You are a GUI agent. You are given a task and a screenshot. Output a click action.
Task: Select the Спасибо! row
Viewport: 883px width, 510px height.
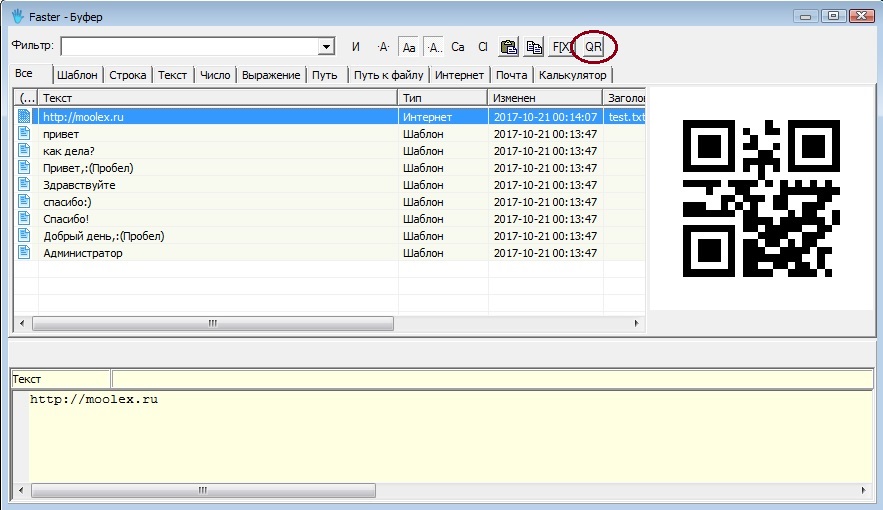click(329, 218)
